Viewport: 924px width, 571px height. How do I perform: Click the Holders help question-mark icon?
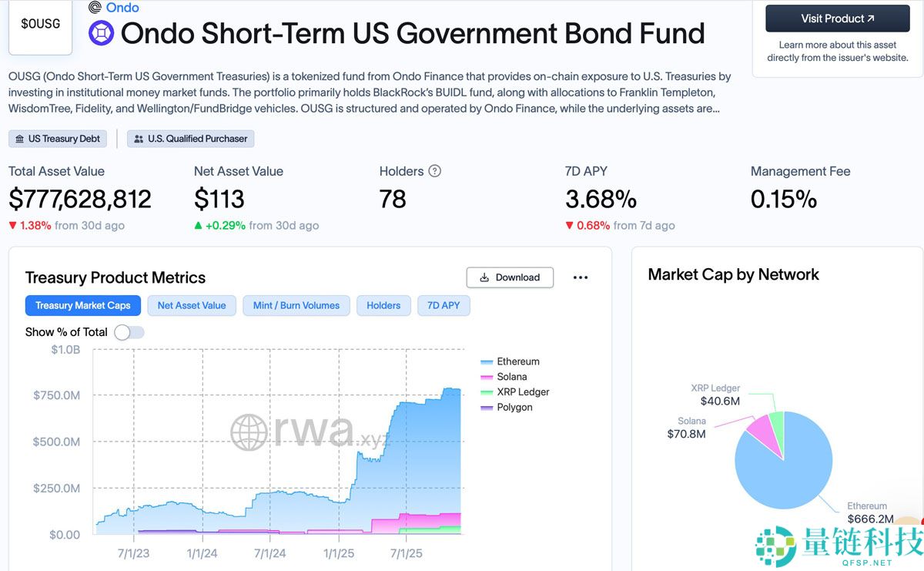tap(434, 171)
